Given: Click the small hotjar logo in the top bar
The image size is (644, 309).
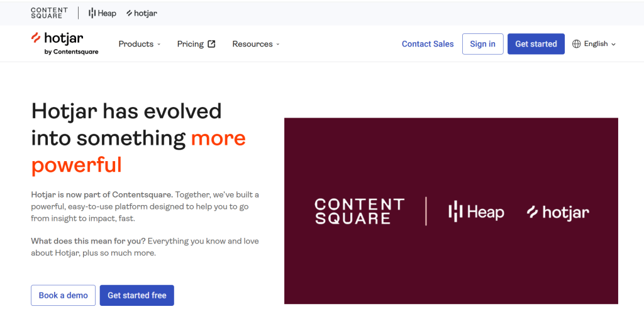Looking at the screenshot, I should (142, 13).
